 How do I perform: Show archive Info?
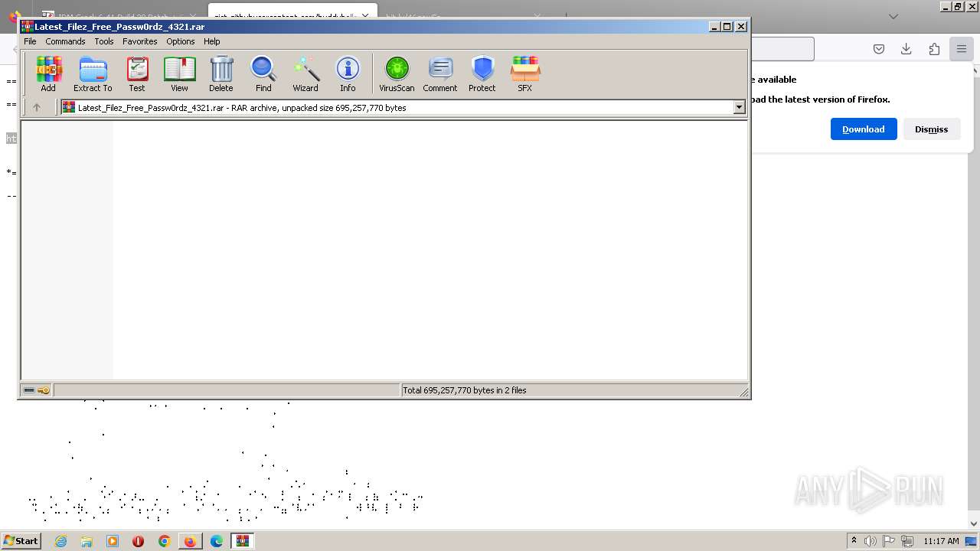(x=348, y=74)
